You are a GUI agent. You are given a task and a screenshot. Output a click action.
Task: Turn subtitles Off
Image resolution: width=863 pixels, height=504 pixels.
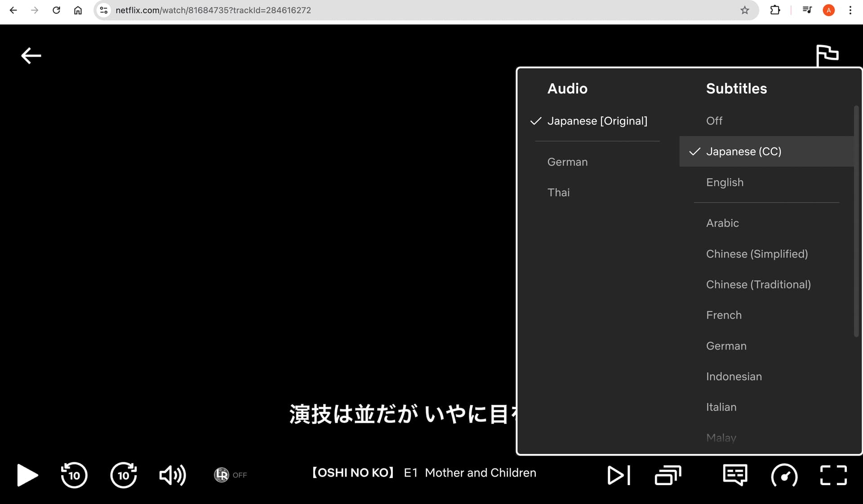(714, 121)
